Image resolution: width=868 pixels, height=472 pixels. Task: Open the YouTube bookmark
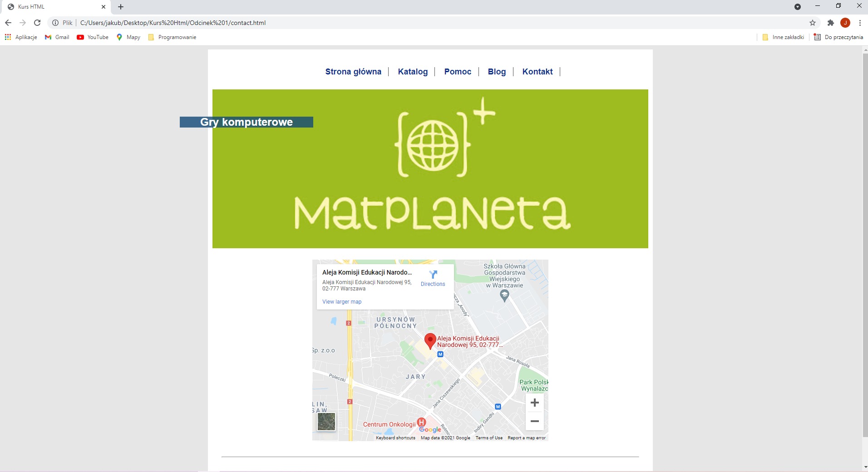pos(93,37)
